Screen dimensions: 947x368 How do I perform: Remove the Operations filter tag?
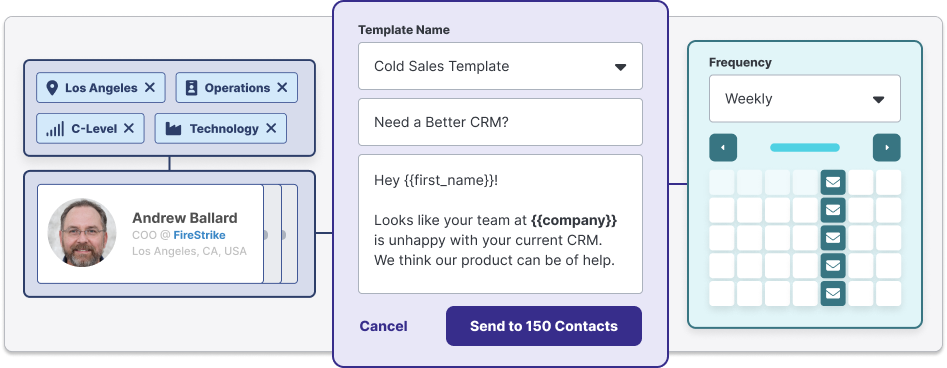coord(282,88)
